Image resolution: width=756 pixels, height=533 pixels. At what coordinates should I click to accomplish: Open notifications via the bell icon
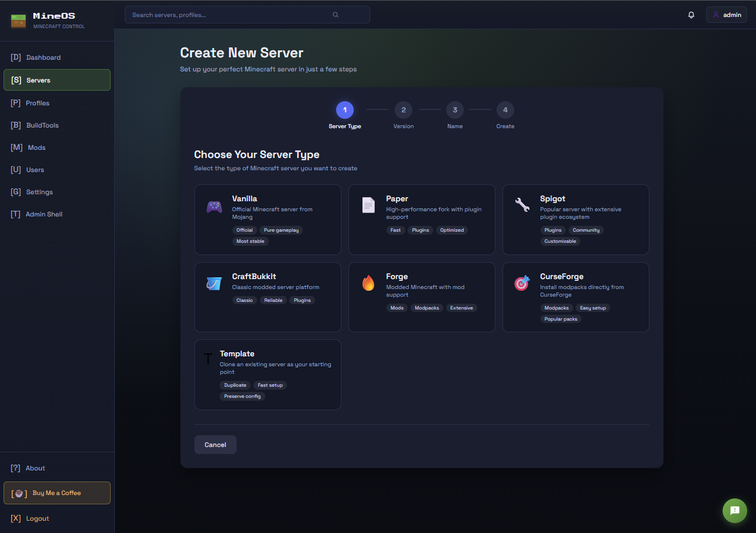(x=691, y=15)
